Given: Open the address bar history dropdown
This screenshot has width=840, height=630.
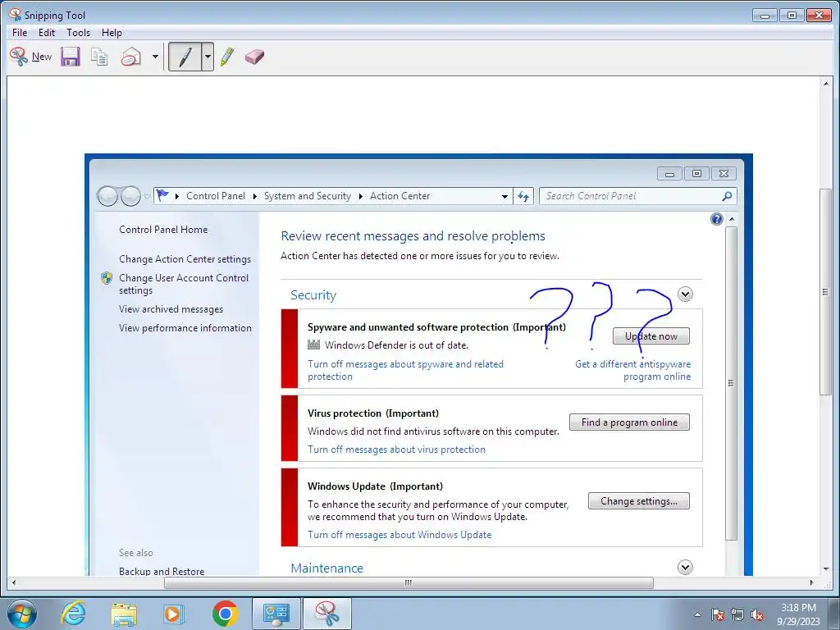Looking at the screenshot, I should pyautogui.click(x=504, y=197).
